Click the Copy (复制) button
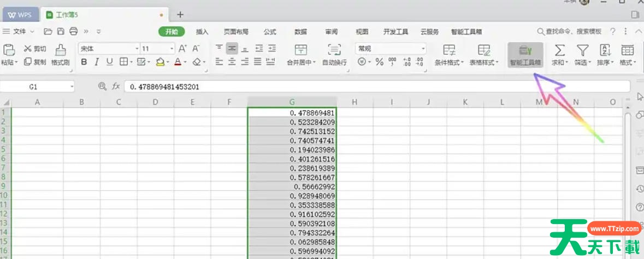The width and height of the screenshot is (644, 259). pyautogui.click(x=35, y=62)
